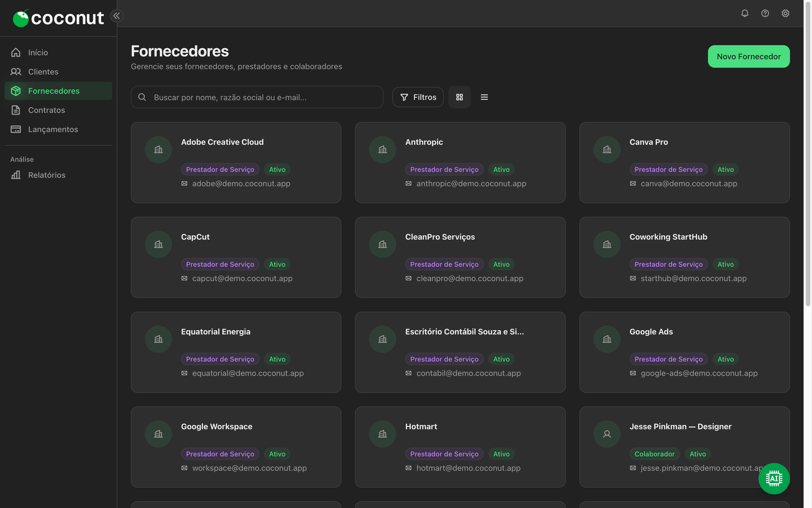
Task: Click envelope icon beside adobe@demo.coconut.app
Action: pos(184,184)
